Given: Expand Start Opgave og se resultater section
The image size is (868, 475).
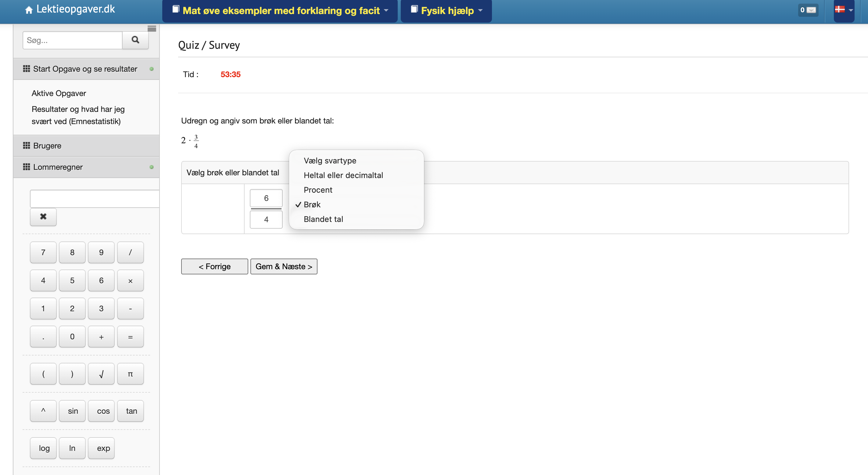Looking at the screenshot, I should click(x=85, y=69).
